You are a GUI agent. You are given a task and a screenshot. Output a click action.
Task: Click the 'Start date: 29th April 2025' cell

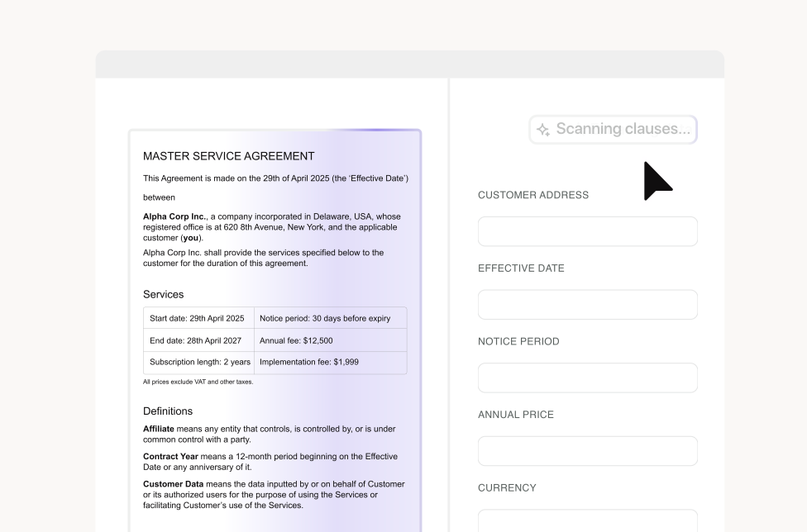coord(198,318)
